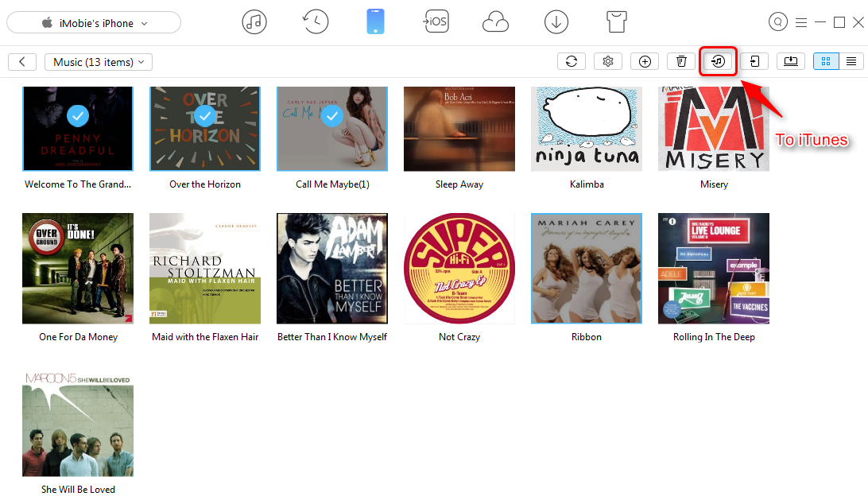Open the media download arrow icon
The width and height of the screenshot is (868, 500).
[x=556, y=22]
